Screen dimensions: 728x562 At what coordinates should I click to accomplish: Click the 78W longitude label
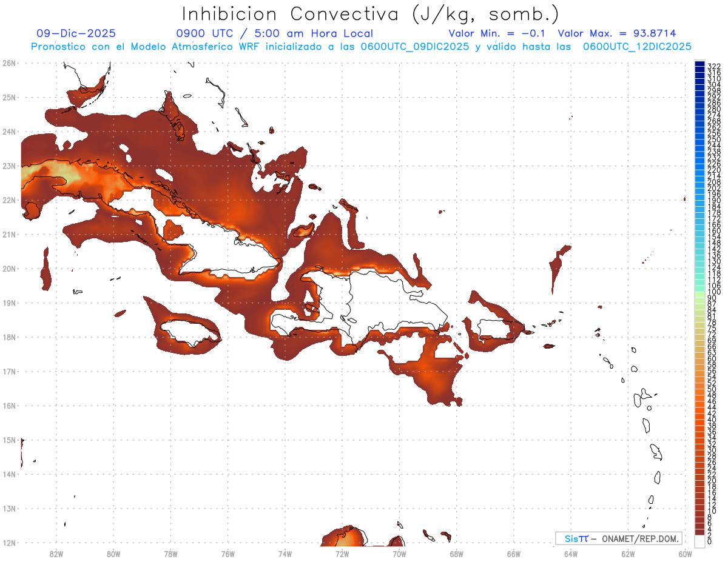tap(170, 554)
